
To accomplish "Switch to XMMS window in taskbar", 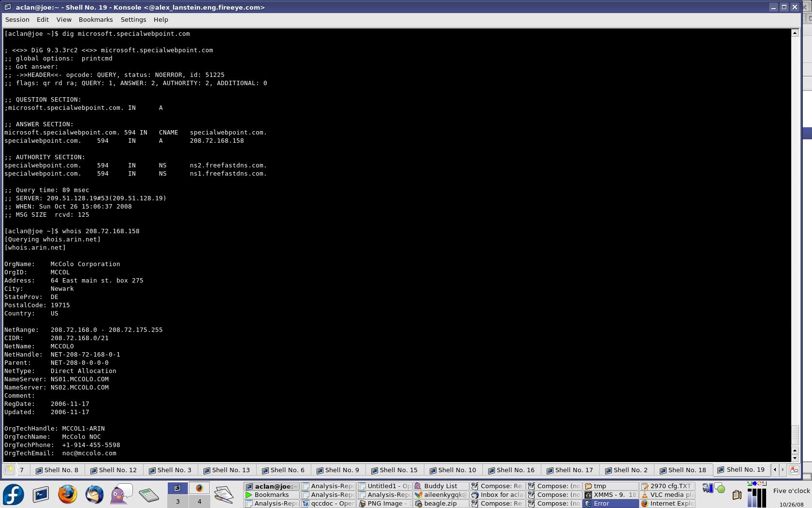I will tap(610, 495).
